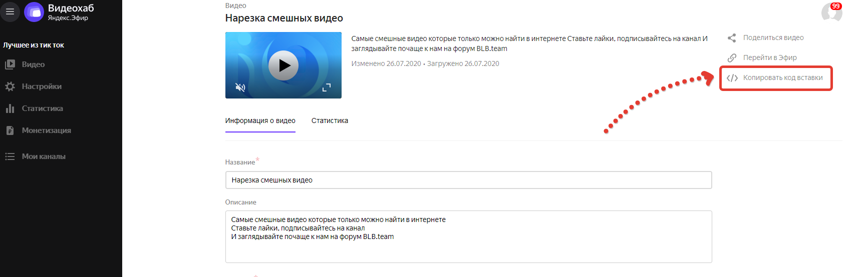The height and width of the screenshot is (277, 868).
Task: Open Мои каналы in the sidebar
Action: click(x=44, y=156)
